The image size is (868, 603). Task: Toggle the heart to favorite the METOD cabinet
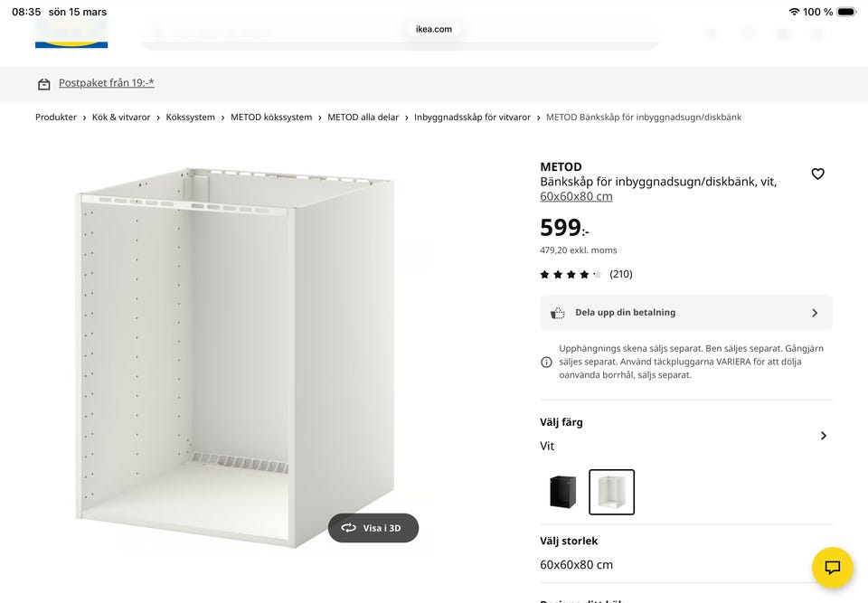[817, 174]
